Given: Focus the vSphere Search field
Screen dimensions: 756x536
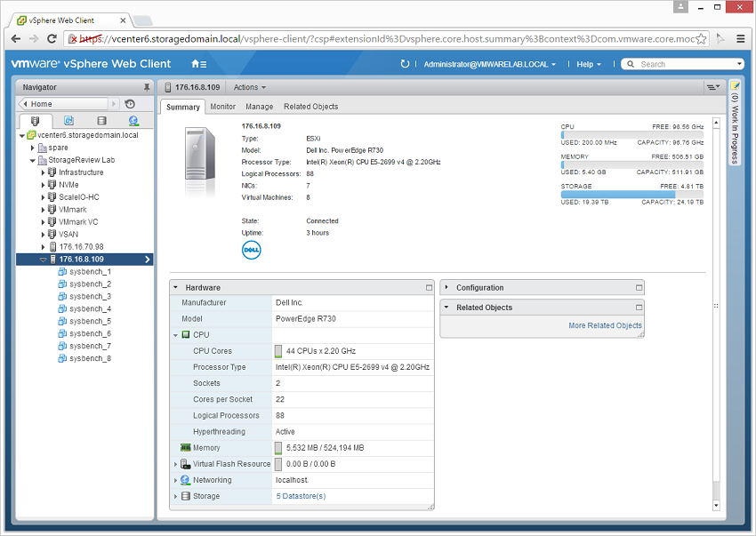Looking at the screenshot, I should click(685, 64).
